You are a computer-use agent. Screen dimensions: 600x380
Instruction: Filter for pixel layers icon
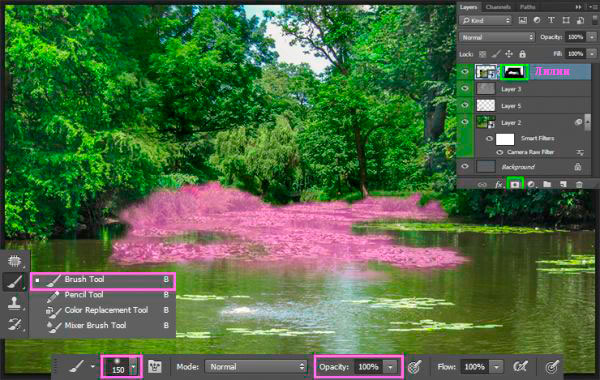click(522, 21)
